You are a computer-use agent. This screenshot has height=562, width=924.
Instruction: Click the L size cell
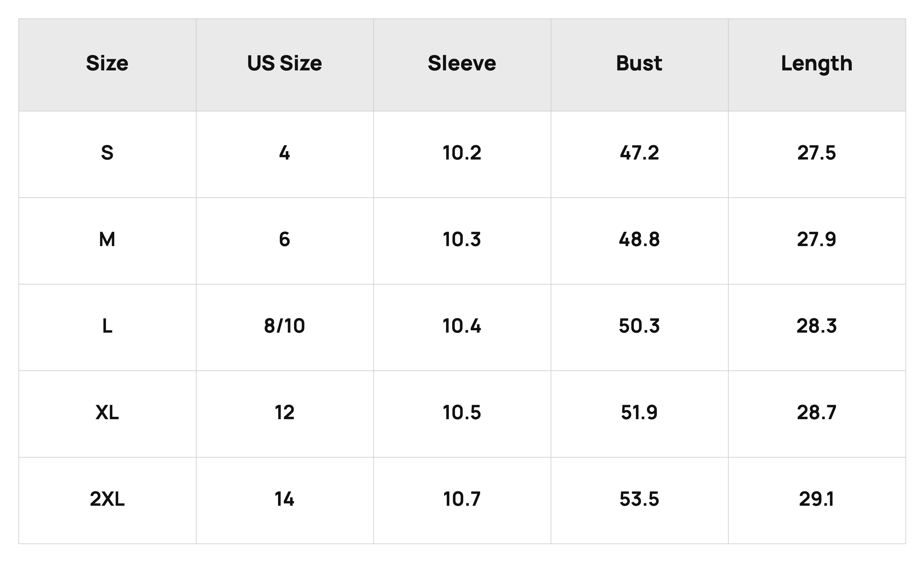click(x=107, y=327)
